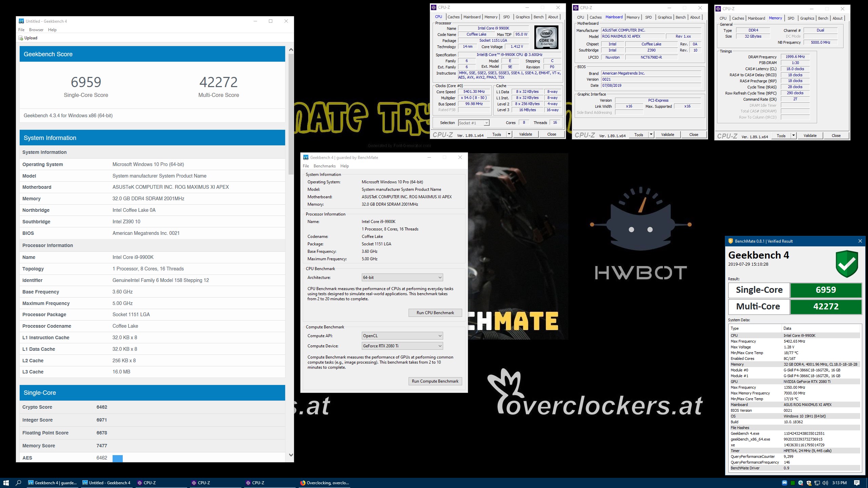This screenshot has width=868, height=488.
Task: Click the AES score blue bar
Action: 117,458
